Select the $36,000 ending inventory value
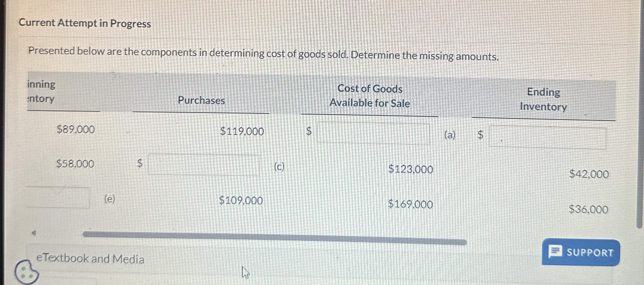The height and width of the screenshot is (285, 644). point(588,209)
